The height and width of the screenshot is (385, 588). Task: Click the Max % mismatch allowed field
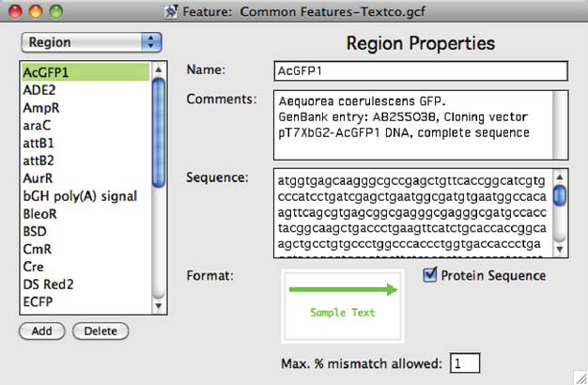[x=465, y=362]
